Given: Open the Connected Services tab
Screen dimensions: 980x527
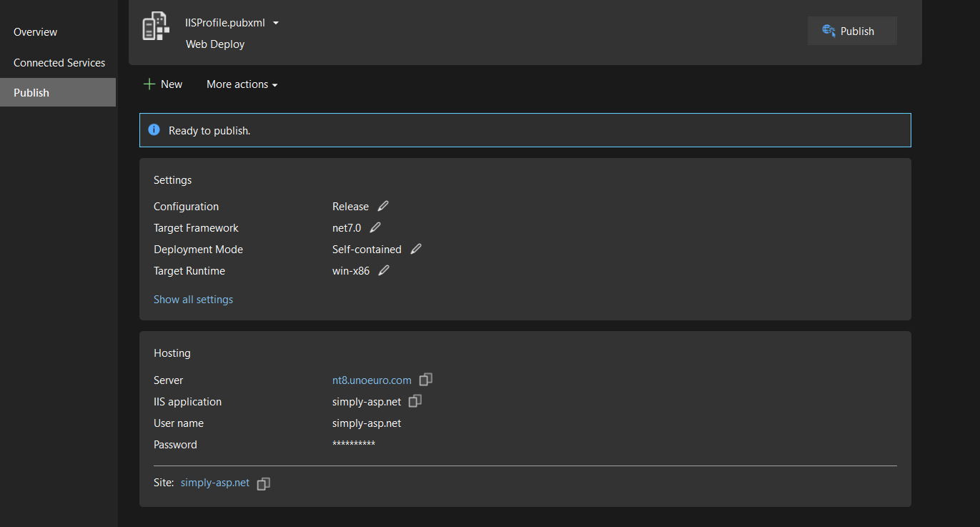Looking at the screenshot, I should [x=59, y=63].
